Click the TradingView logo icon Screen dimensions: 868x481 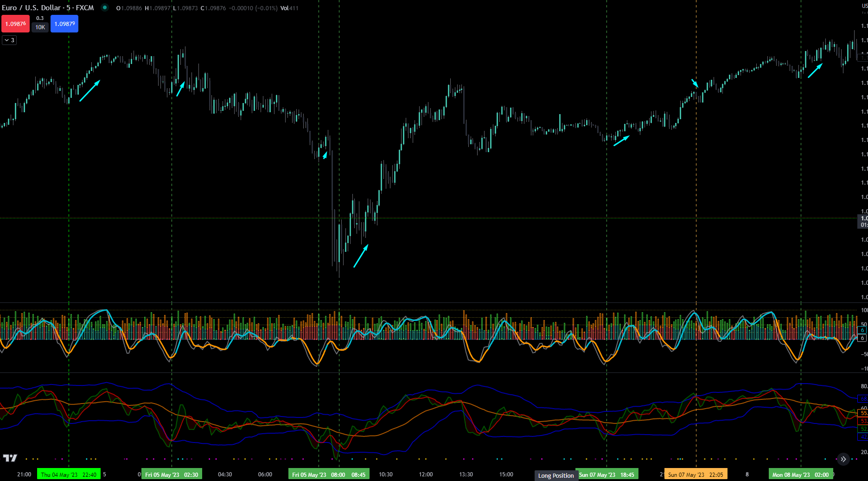coord(10,458)
